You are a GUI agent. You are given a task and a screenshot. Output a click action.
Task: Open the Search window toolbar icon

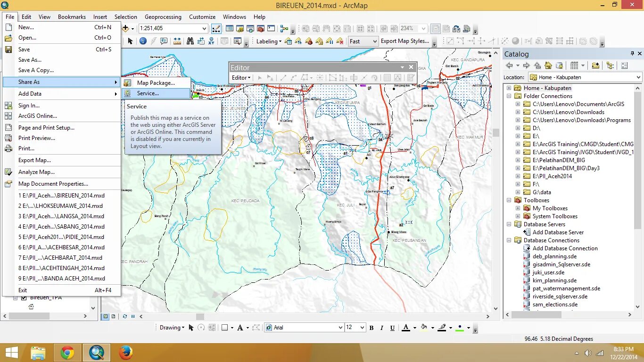[x=250, y=28]
